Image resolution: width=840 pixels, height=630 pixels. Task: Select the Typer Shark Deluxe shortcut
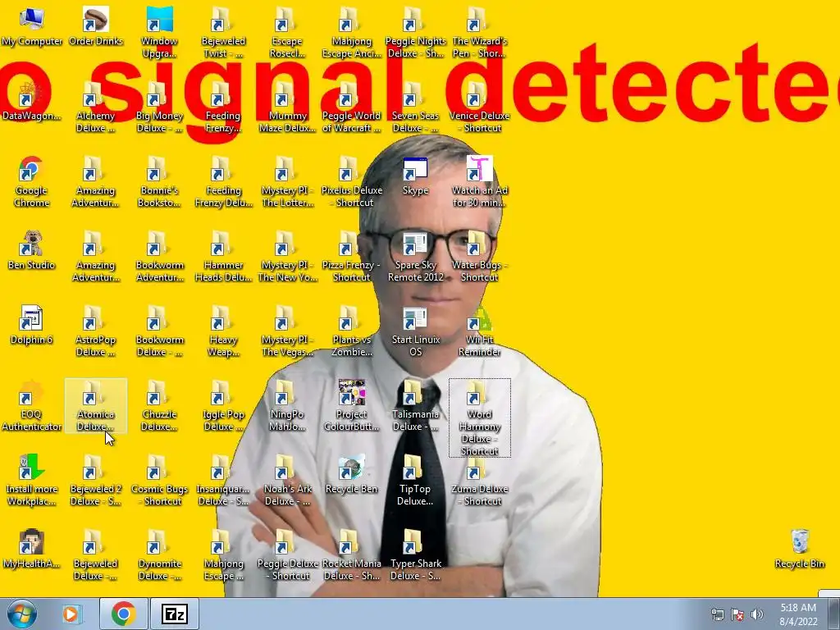pyautogui.click(x=415, y=555)
